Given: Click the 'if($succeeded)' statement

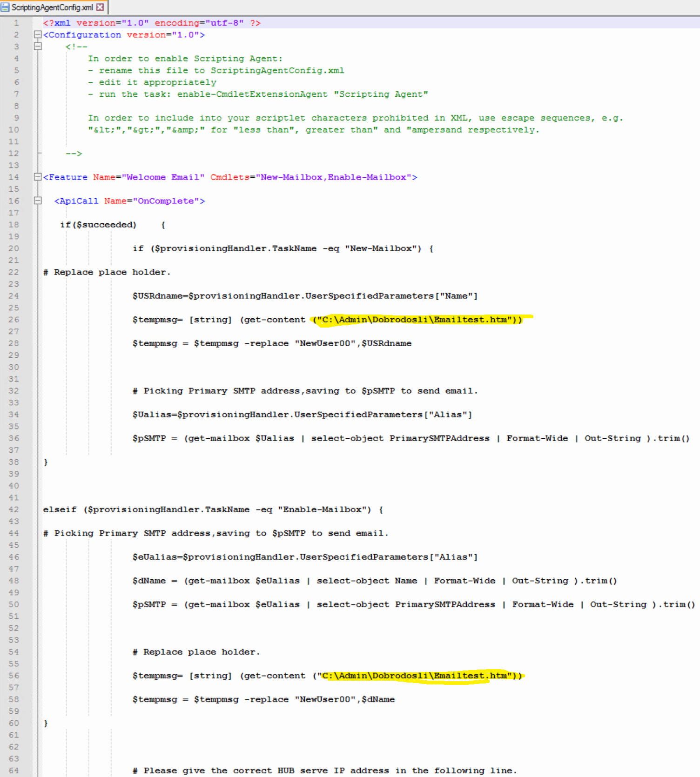Looking at the screenshot, I should (98, 225).
